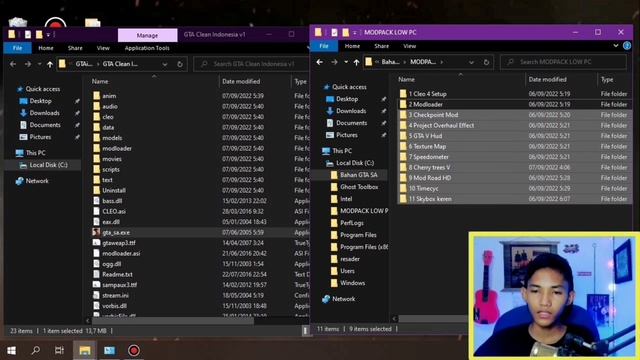Sort by Date modified in MODPACK window

(x=547, y=79)
